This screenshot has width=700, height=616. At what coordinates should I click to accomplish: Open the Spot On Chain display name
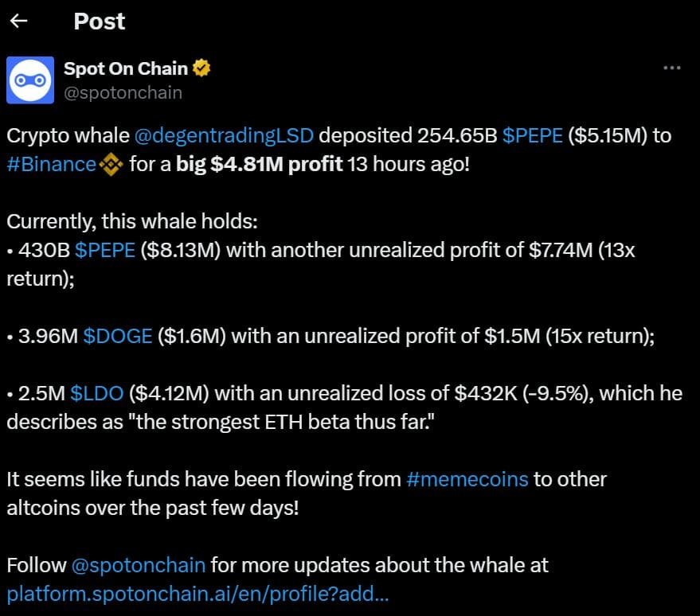[125, 68]
